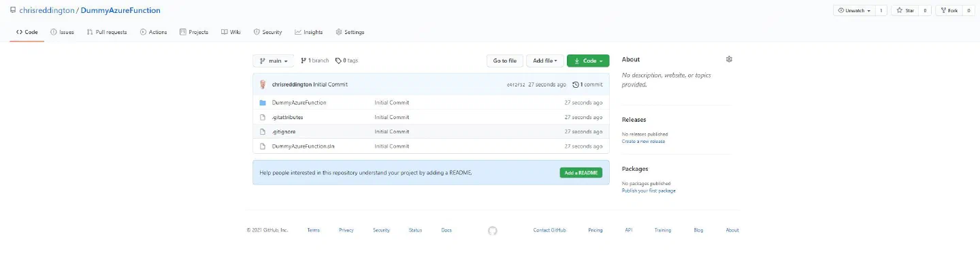Open the green Code download dropdown
980x260 pixels.
pos(588,61)
